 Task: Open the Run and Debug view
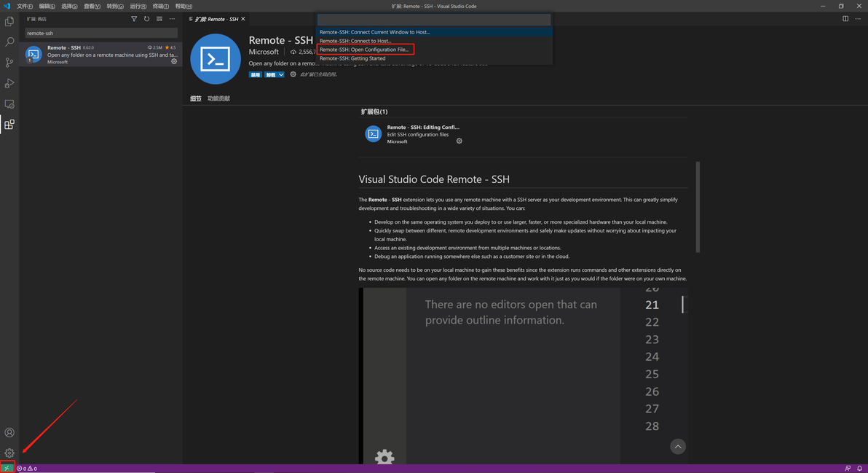[9, 83]
